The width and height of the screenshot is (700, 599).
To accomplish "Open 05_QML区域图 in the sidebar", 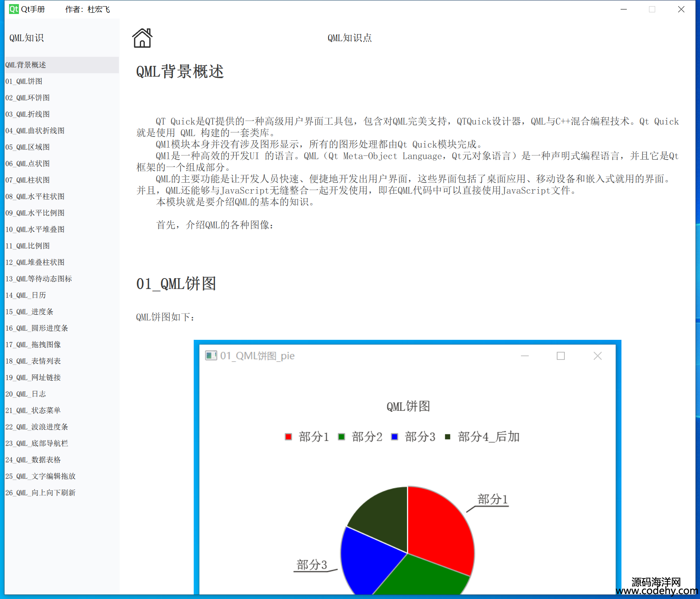I will (x=62, y=147).
